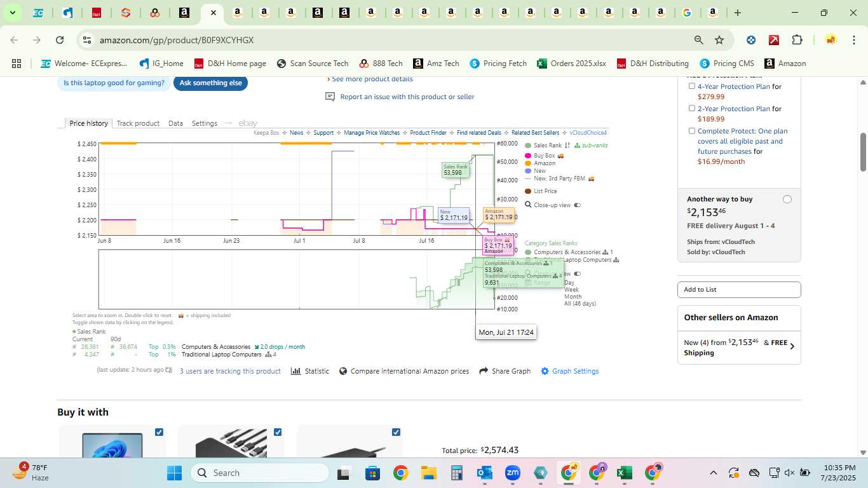Viewport: 868px width, 488px height.
Task: Click the red arrow extension icon
Action: pyautogui.click(x=774, y=40)
